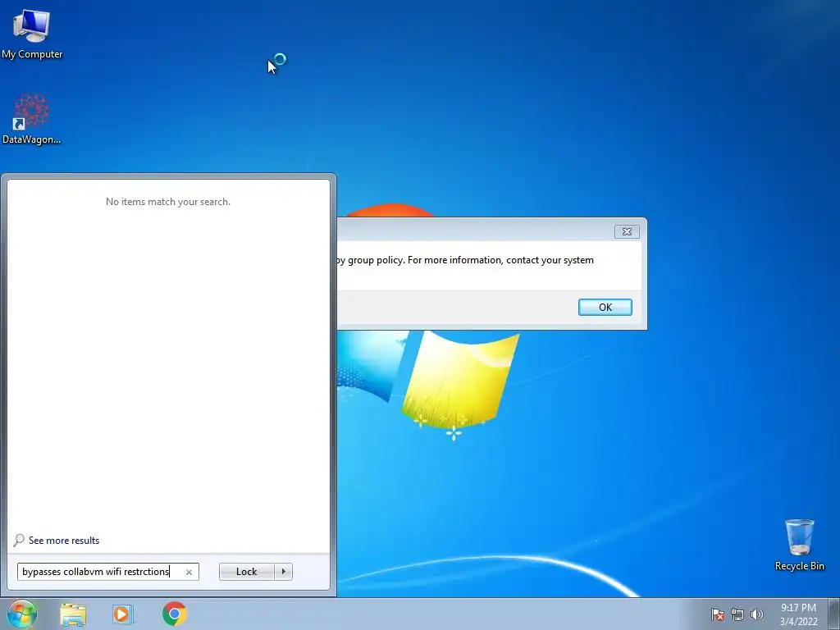Click the Lock button
Image resolution: width=840 pixels, height=630 pixels.
pos(246,572)
